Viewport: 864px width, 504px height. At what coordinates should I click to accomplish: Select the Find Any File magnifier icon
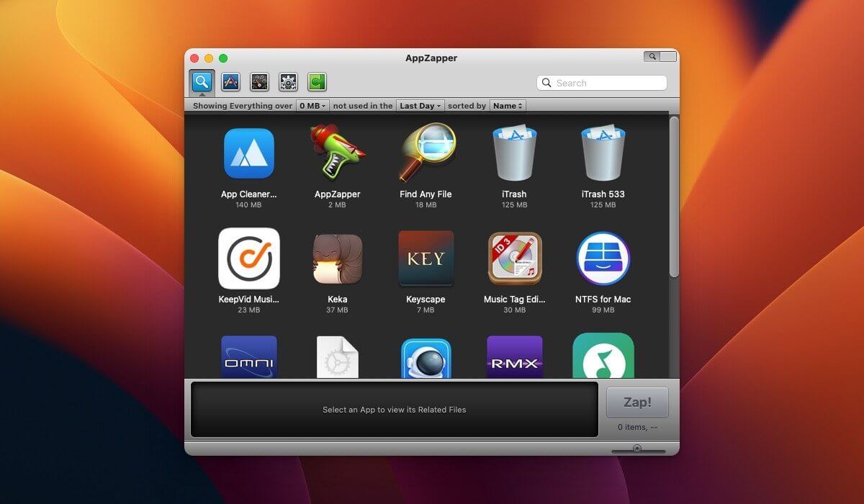click(x=426, y=151)
